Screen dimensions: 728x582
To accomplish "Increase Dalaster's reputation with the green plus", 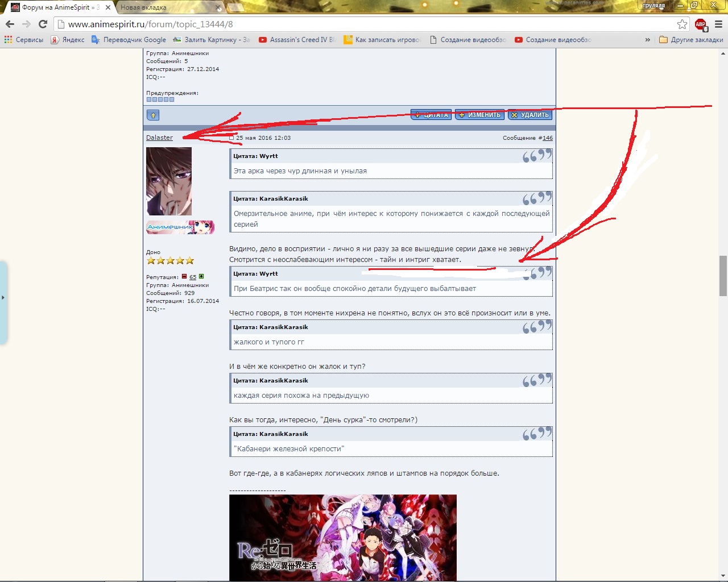I will pyautogui.click(x=201, y=277).
